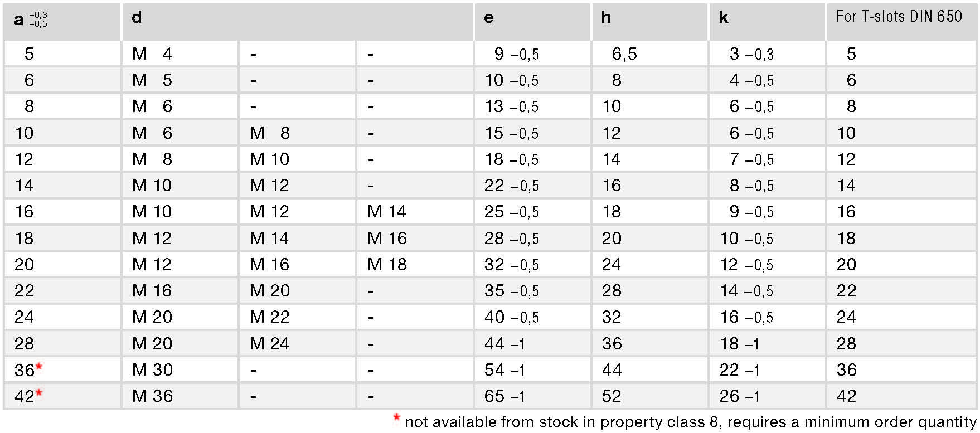Click the 'For T-slots DIN 650' header

899,17
